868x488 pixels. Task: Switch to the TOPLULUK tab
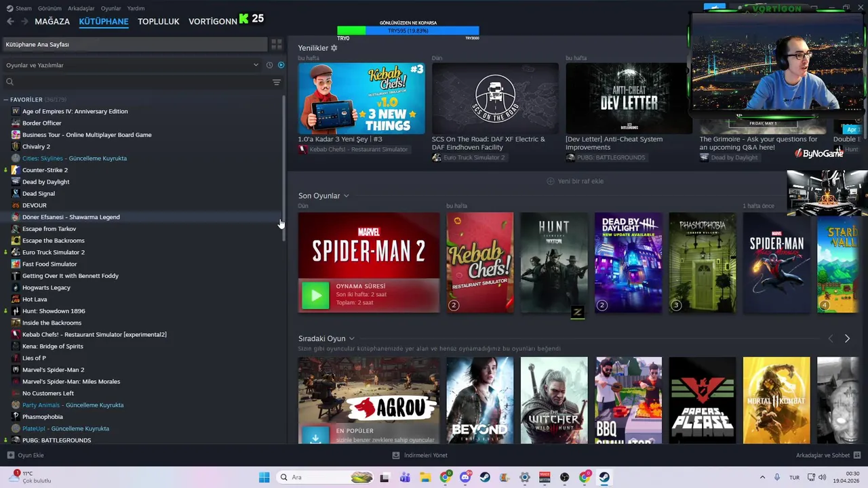coord(159,21)
